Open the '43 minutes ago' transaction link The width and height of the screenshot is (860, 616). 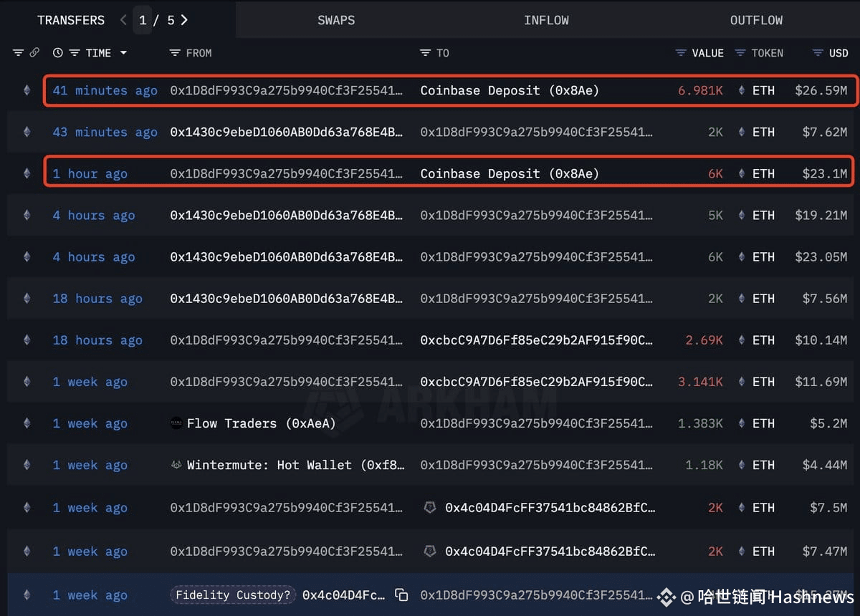pos(105,132)
